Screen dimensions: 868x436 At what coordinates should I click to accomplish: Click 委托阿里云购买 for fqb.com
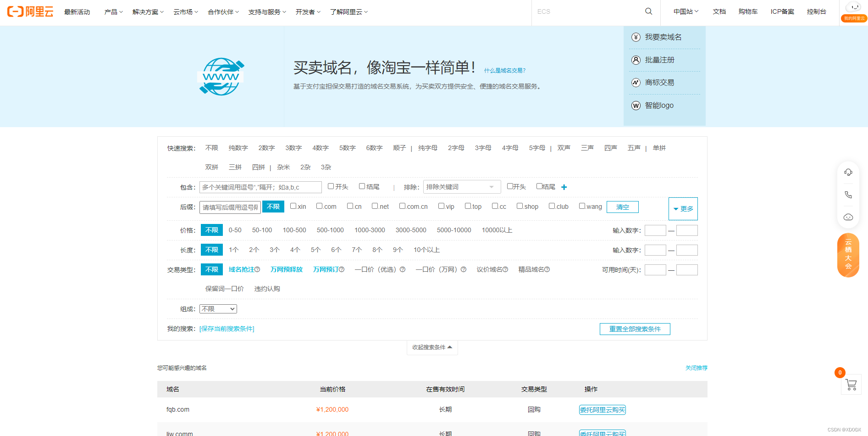(x=603, y=410)
